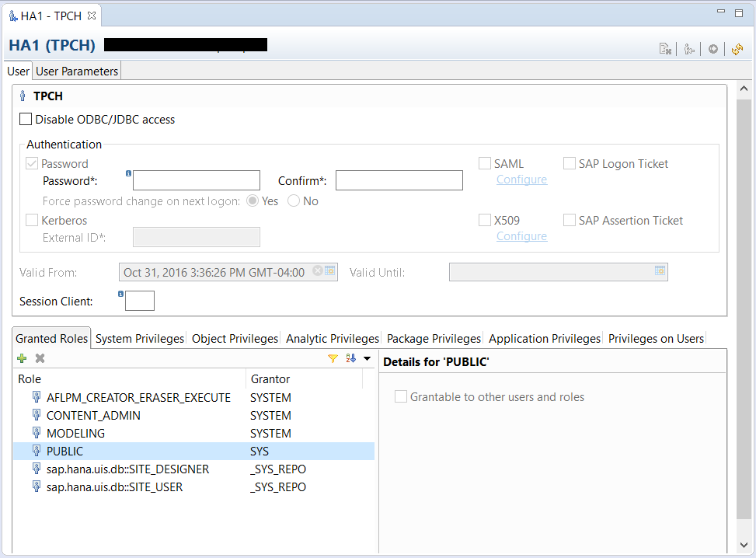The width and height of the screenshot is (756, 558).
Task: Click role icon of SITE_USER row
Action: (37, 487)
